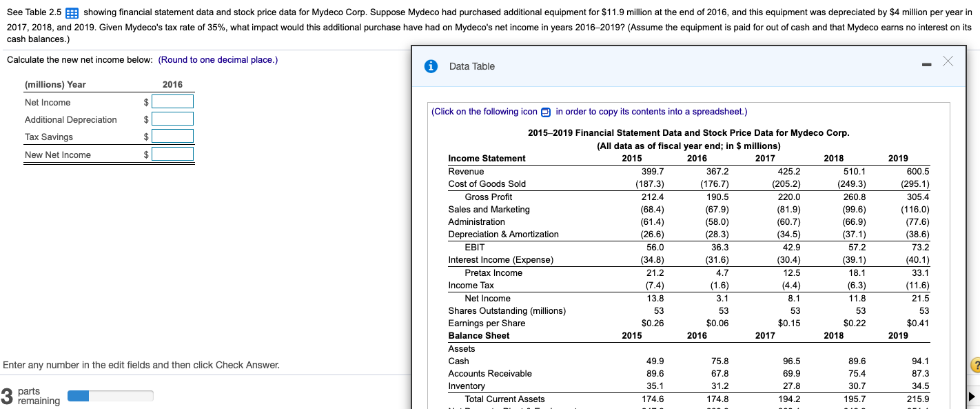Click the table icon beside "See Table 2.5"
The height and width of the screenshot is (409, 980).
coord(72,11)
